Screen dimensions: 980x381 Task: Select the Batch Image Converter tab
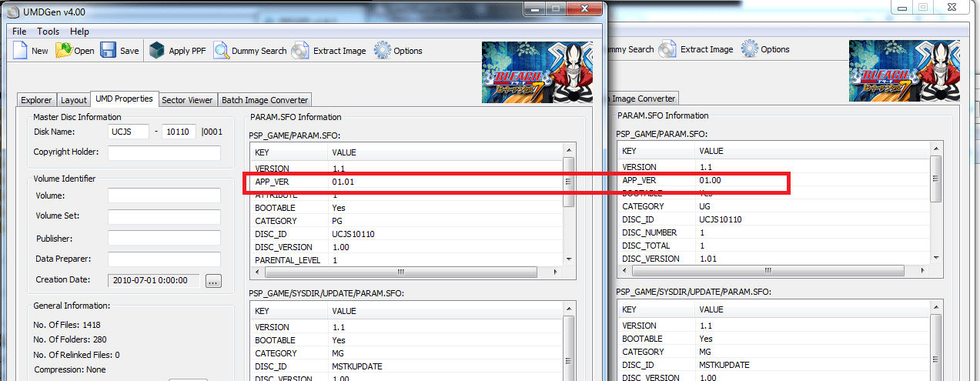(265, 100)
